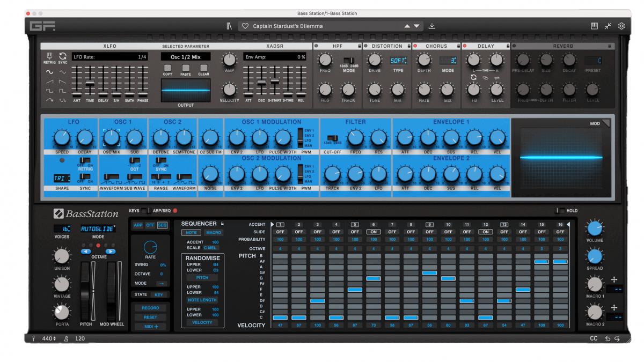Open the C MEL scale selector
This screenshot has width=644, height=362.
pyautogui.click(x=210, y=247)
